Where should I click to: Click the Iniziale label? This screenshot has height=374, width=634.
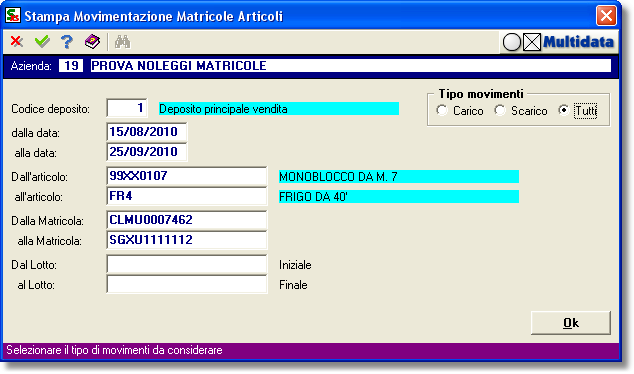click(x=295, y=265)
